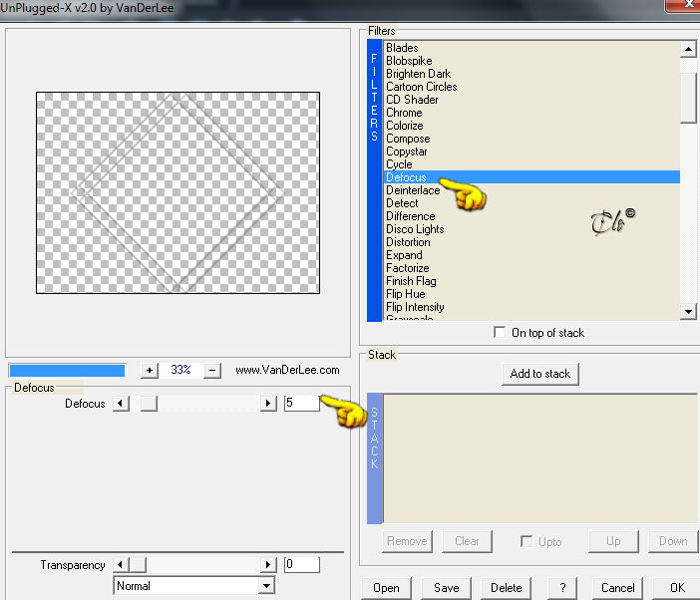Image resolution: width=700 pixels, height=600 pixels.
Task: Enable On top of stack checkbox
Action: (x=500, y=332)
